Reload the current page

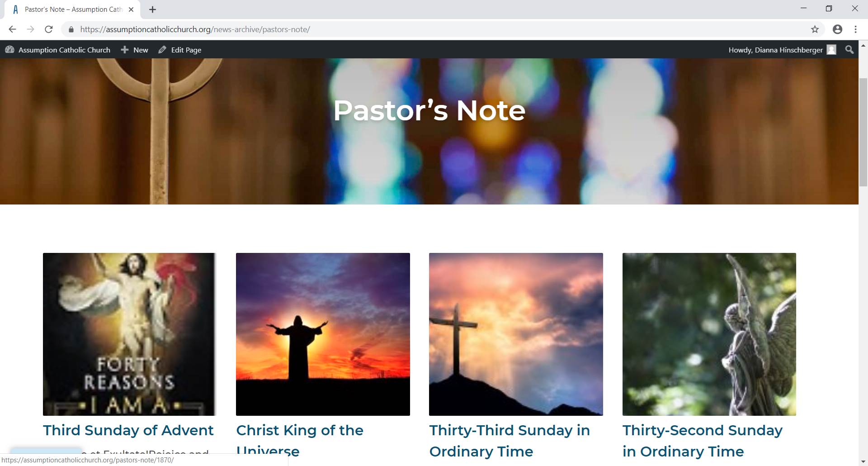(49, 29)
